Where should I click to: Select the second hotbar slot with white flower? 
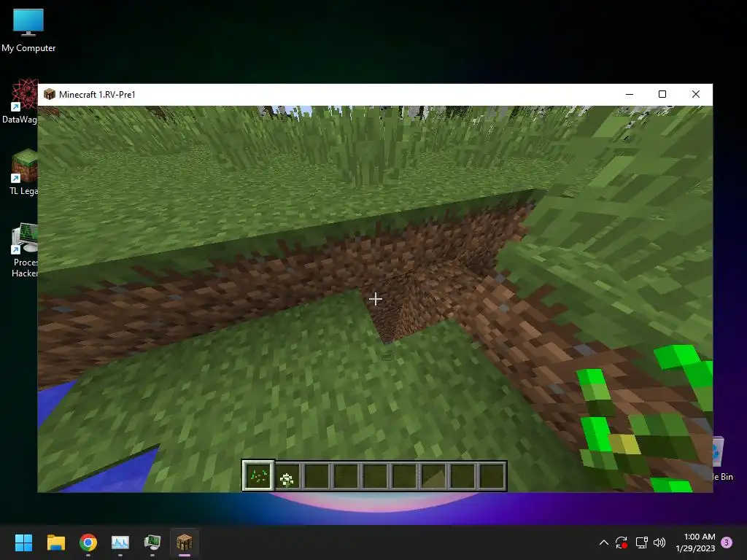(287, 476)
